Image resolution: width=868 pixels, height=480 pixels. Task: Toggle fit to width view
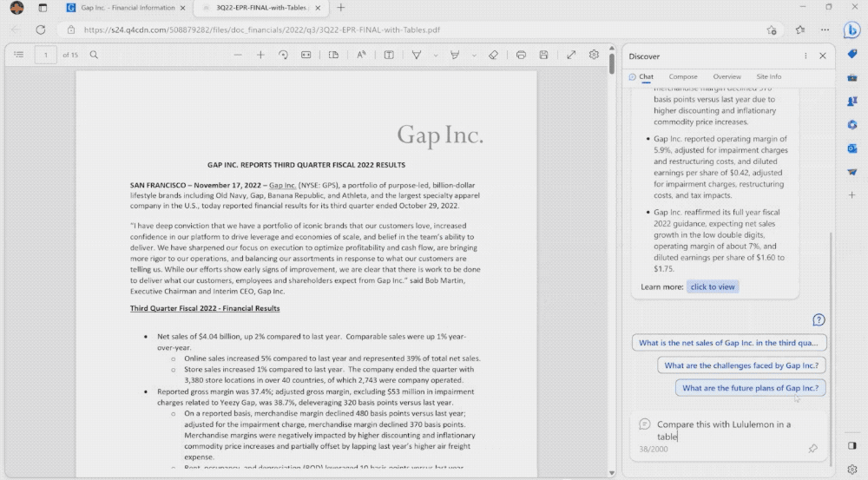pyautogui.click(x=306, y=55)
